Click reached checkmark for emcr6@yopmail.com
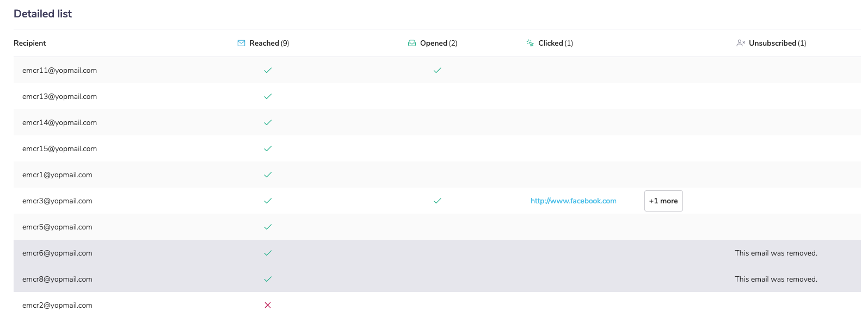 click(x=268, y=253)
